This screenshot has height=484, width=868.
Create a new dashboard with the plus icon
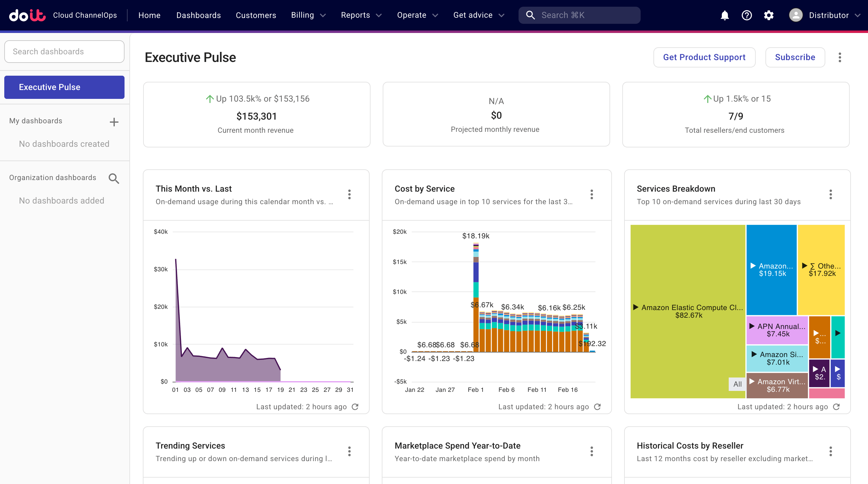(x=114, y=121)
